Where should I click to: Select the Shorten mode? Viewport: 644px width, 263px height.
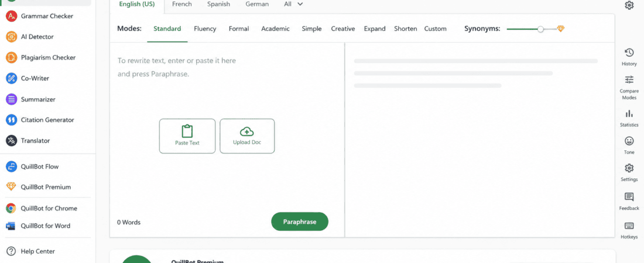(x=405, y=29)
